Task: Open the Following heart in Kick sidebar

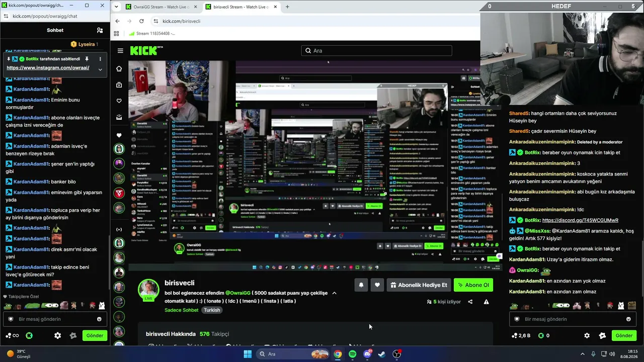Action: [119, 101]
